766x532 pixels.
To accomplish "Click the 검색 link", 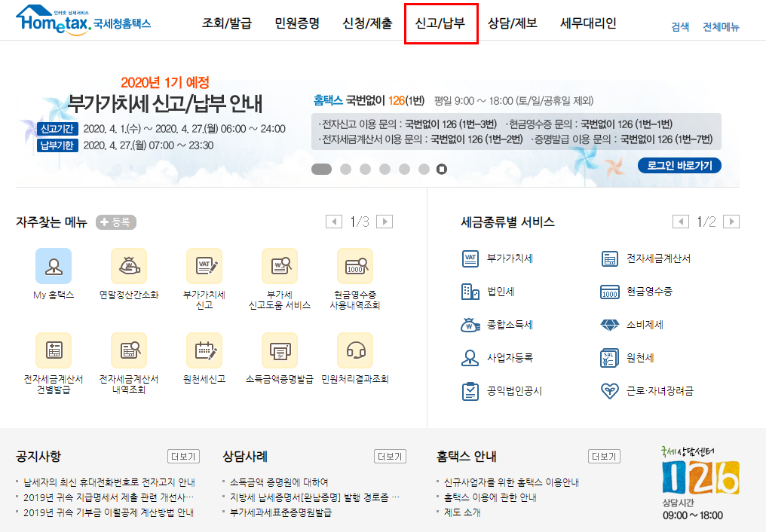I will (x=680, y=27).
